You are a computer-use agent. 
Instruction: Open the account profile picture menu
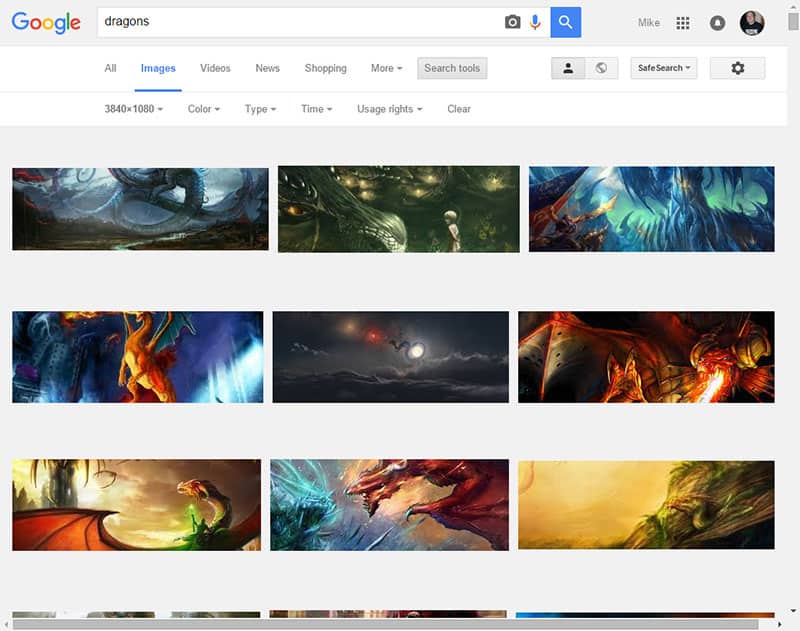coord(752,23)
